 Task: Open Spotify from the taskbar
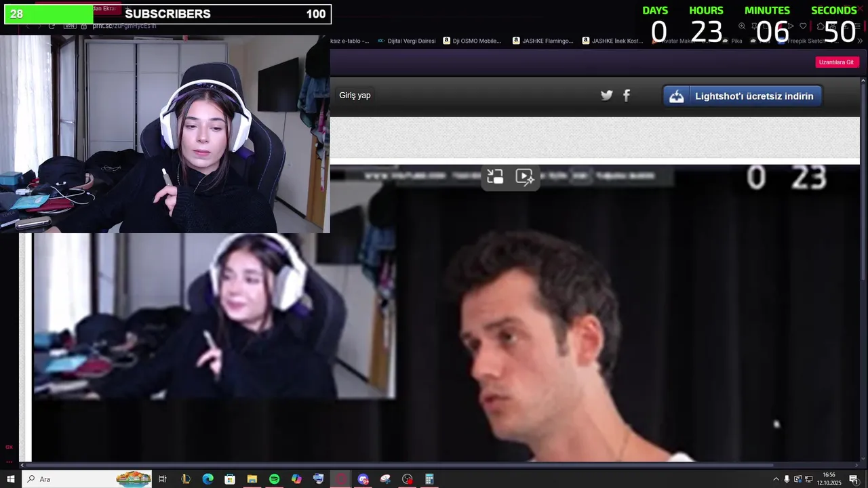tap(274, 479)
